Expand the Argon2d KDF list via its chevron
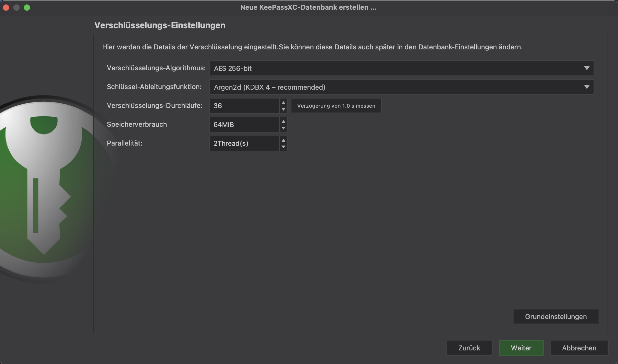The image size is (618, 364). 587,87
